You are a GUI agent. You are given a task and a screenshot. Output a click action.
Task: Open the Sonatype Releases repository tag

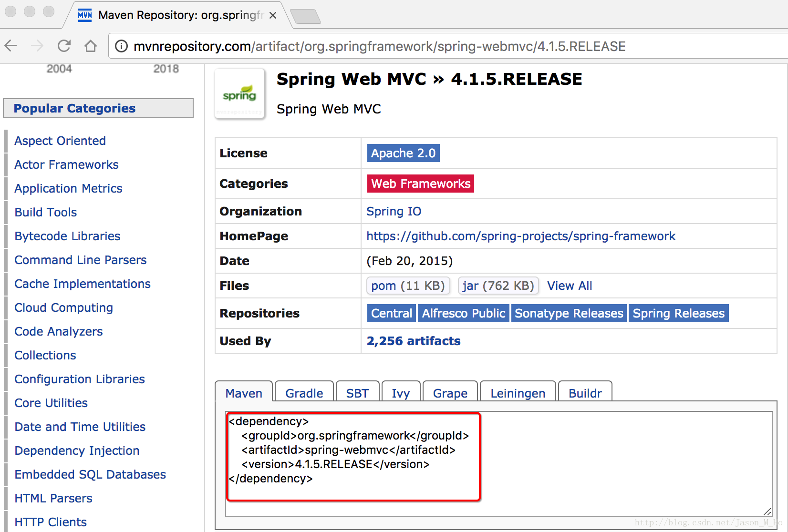[x=569, y=313]
